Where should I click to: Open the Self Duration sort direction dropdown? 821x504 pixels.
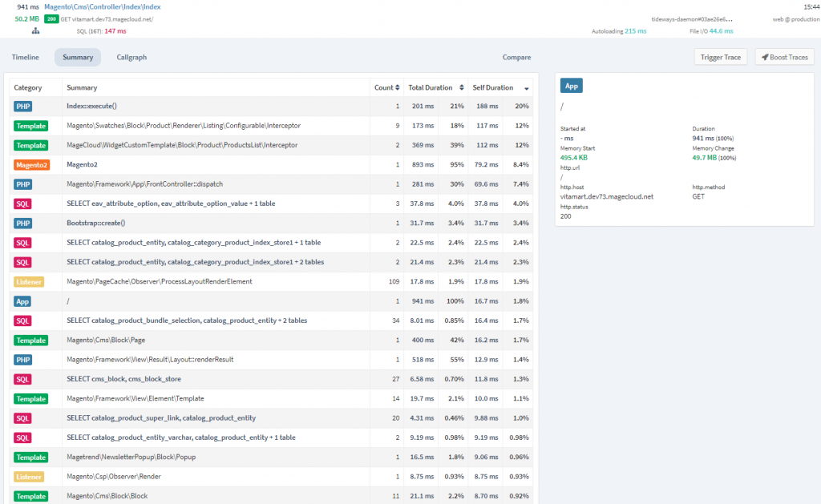tap(527, 87)
